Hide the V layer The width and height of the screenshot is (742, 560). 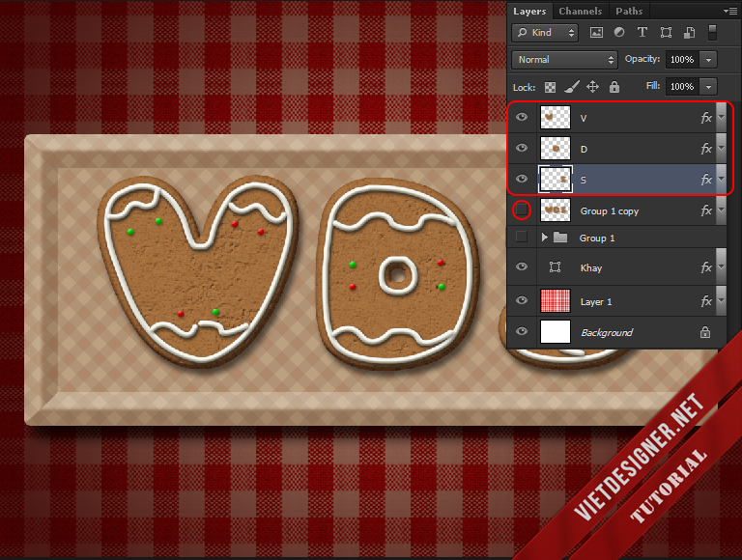[x=522, y=117]
